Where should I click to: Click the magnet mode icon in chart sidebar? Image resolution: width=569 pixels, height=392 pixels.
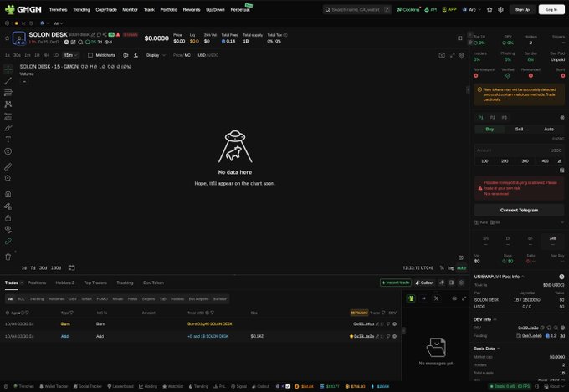tap(8, 194)
